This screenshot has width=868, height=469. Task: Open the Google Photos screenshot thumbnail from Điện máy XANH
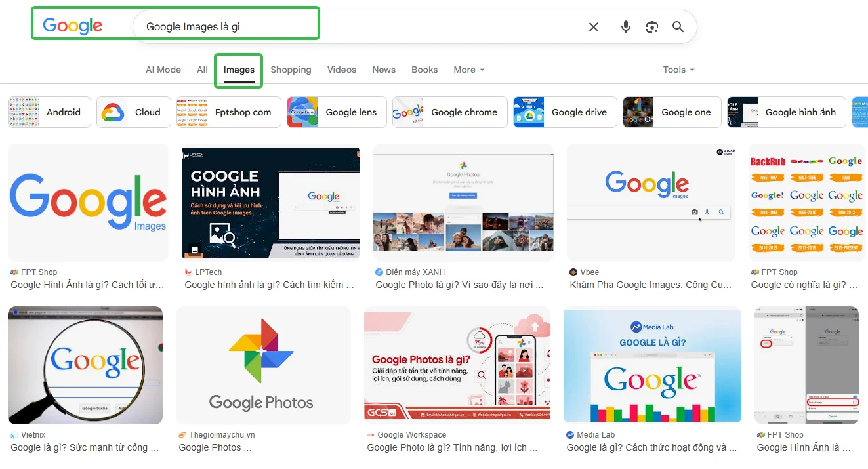pyautogui.click(x=463, y=203)
